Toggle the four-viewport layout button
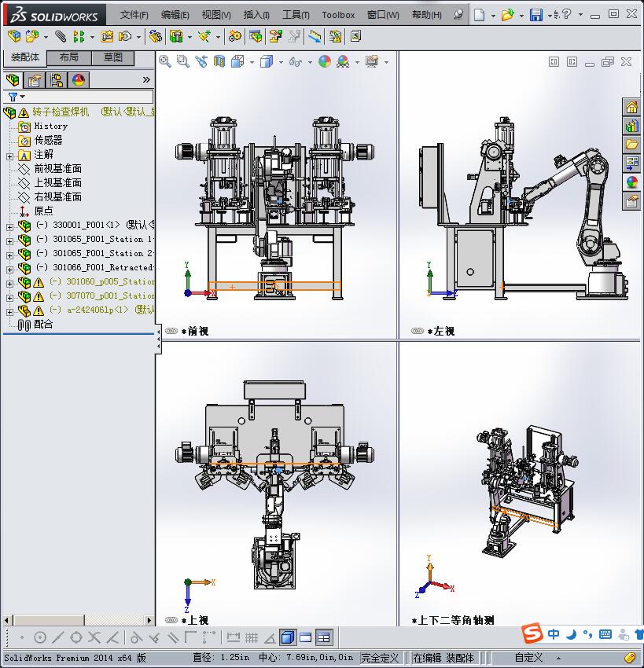644x668 pixels. 324,637
